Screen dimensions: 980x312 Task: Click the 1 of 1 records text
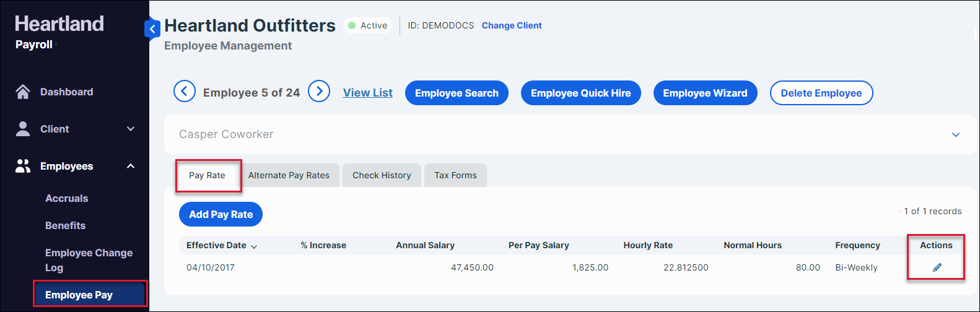tap(932, 211)
